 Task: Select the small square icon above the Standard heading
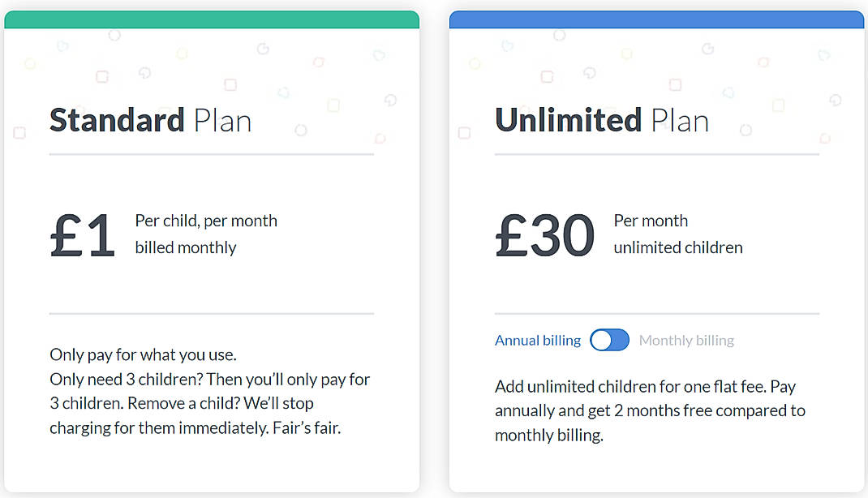[230, 84]
